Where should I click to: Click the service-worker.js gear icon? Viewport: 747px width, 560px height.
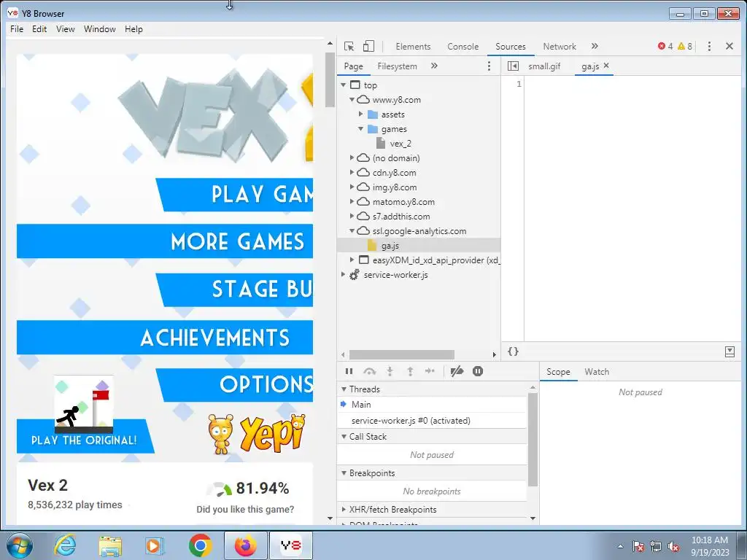[x=355, y=275]
